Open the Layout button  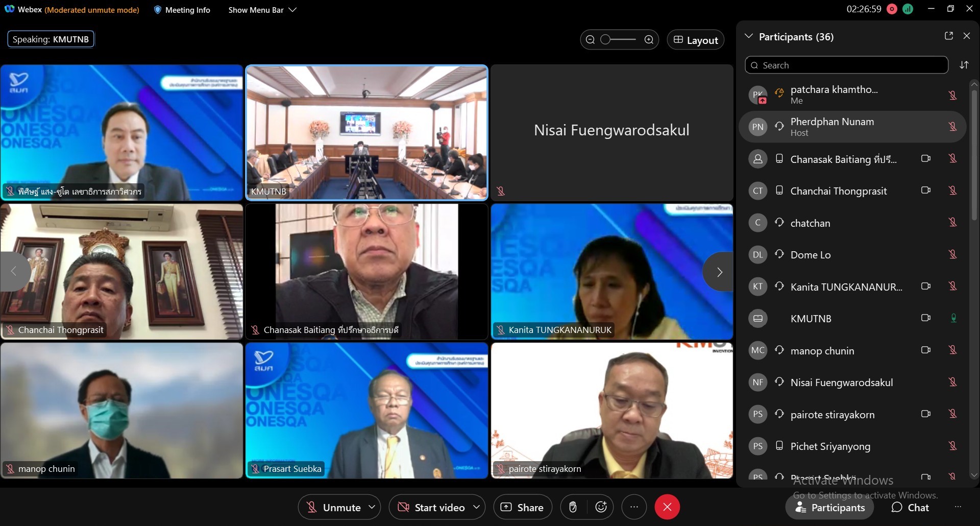point(695,40)
